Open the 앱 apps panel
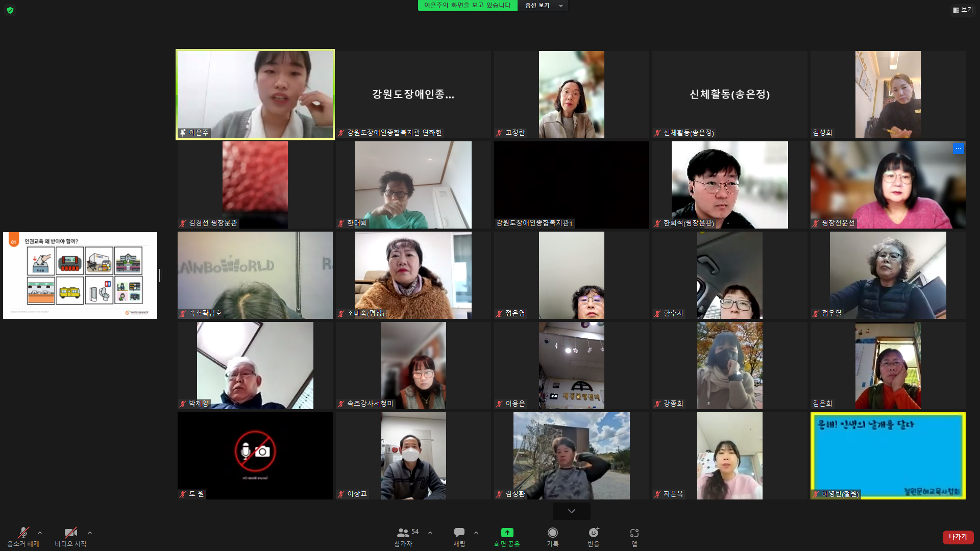Viewport: 980px width, 551px height. pos(634,537)
